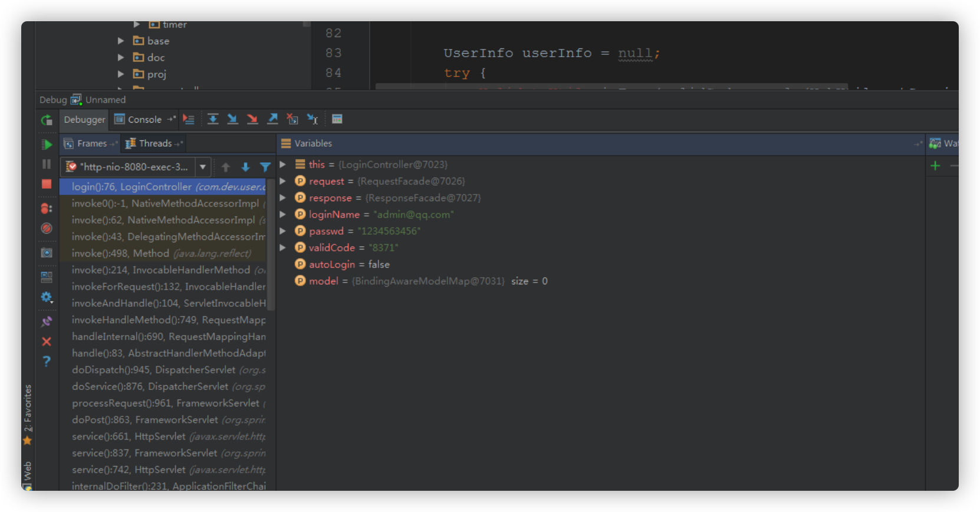
Task: Expand the base folder in project tree
Action: click(120, 41)
